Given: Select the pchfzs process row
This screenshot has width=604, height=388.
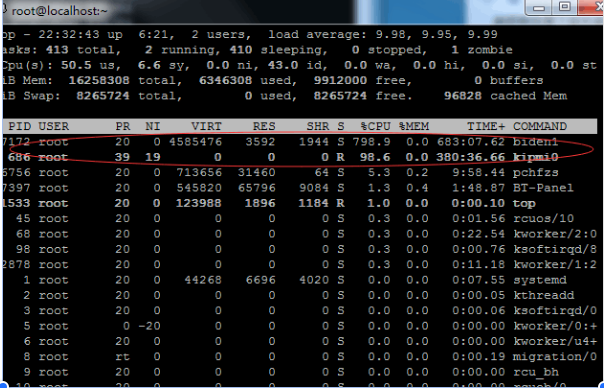Looking at the screenshot, I should 300,173.
